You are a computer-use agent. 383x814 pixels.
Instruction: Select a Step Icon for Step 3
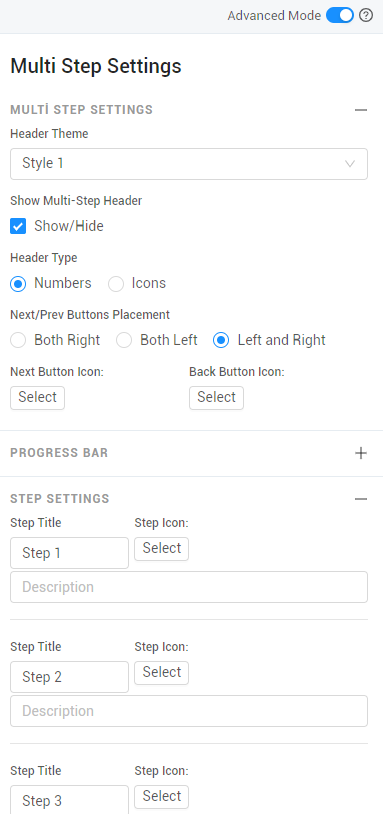161,797
